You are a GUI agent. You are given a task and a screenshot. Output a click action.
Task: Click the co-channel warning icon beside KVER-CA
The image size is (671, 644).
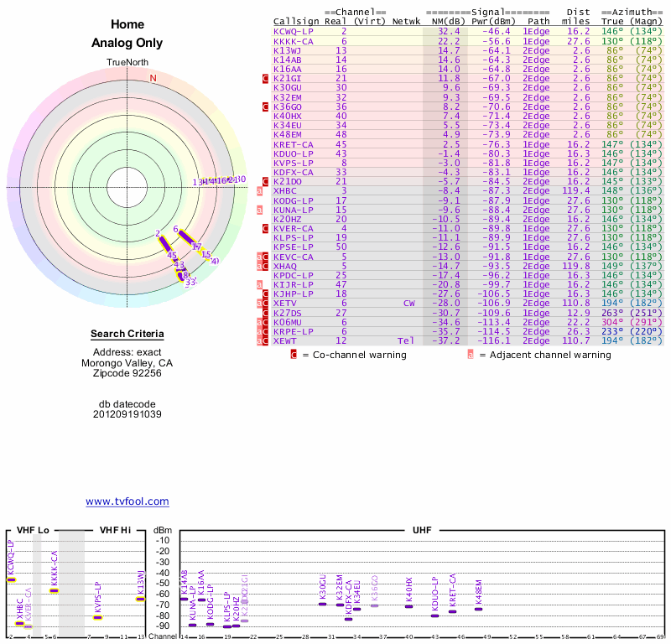265,228
